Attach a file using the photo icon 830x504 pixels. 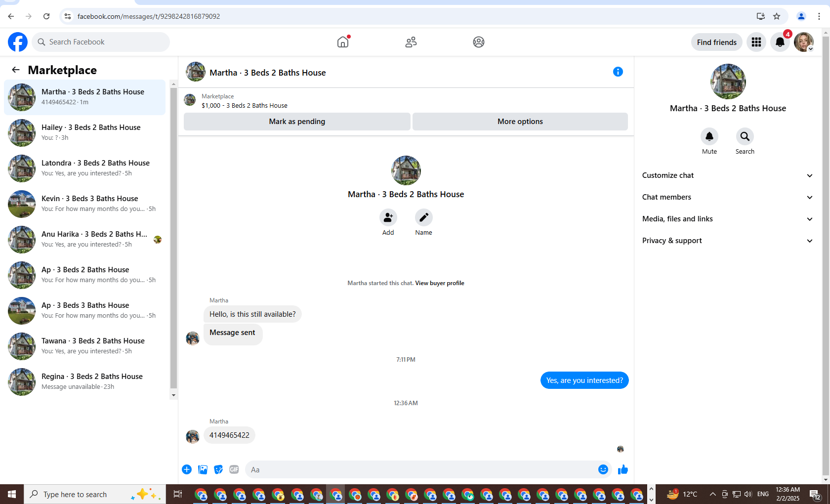(x=203, y=469)
